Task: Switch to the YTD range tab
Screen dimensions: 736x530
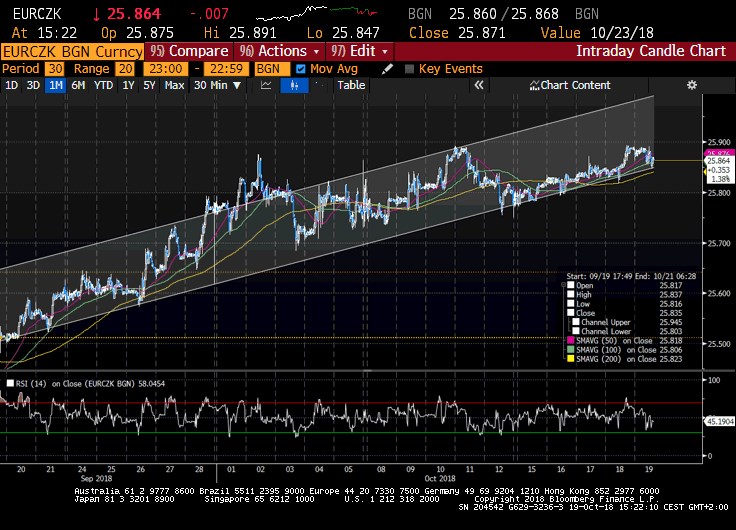Action: [103, 85]
